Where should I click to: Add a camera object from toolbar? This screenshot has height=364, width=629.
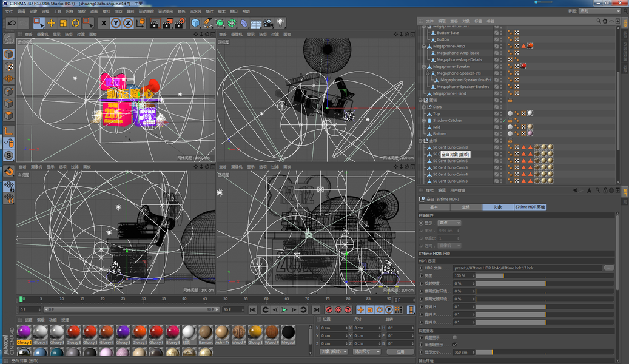coord(268,23)
